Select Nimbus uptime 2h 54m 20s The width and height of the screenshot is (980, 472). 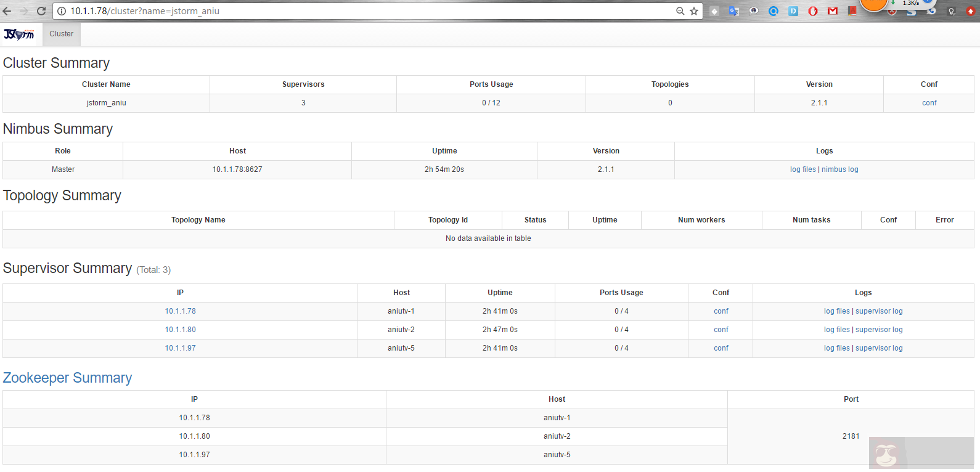pos(444,169)
